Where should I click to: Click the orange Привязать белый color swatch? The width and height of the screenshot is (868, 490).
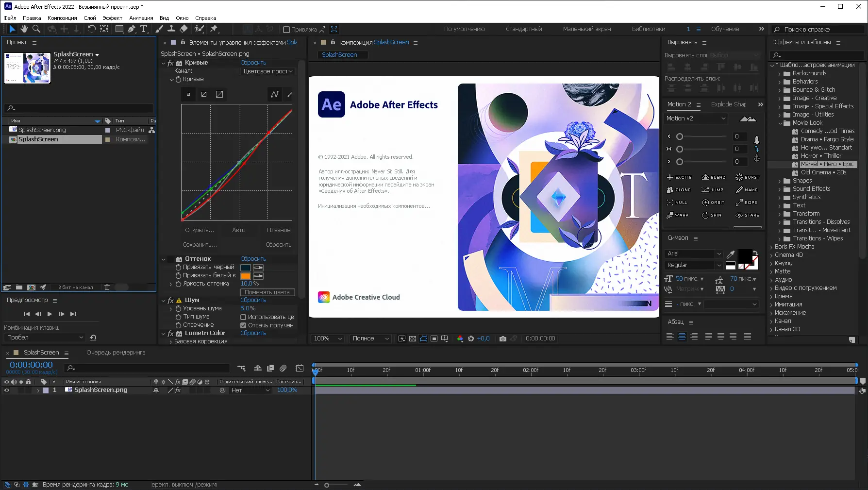246,276
